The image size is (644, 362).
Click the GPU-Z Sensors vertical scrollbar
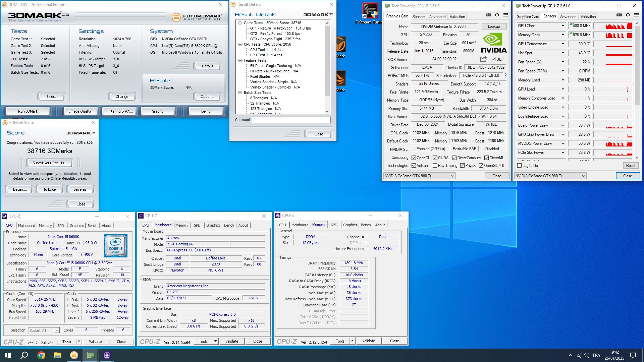[637, 90]
